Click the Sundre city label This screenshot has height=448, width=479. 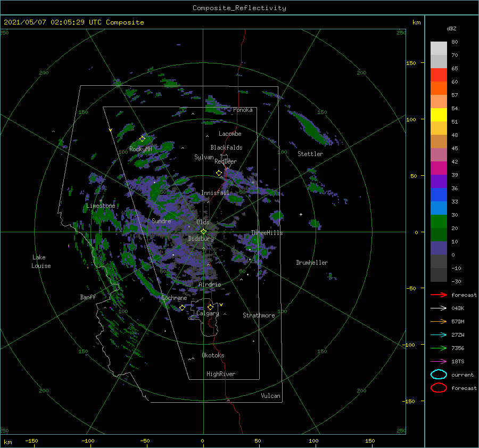162,221
